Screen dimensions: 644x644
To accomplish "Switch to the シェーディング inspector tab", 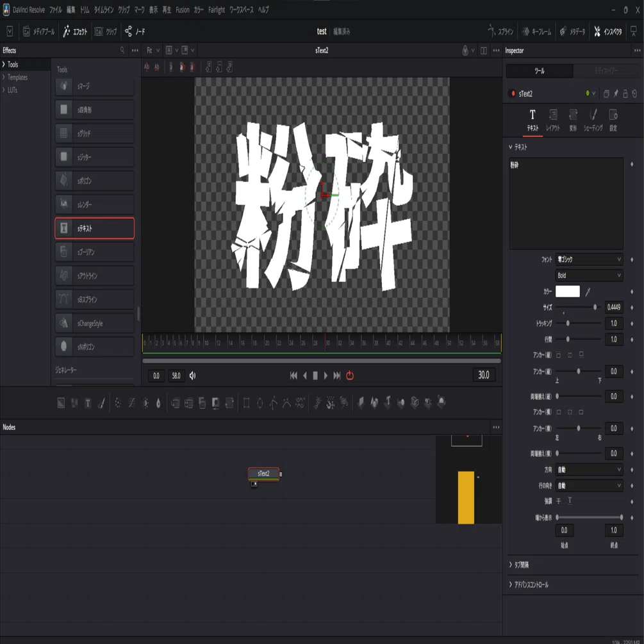I will tap(593, 120).
